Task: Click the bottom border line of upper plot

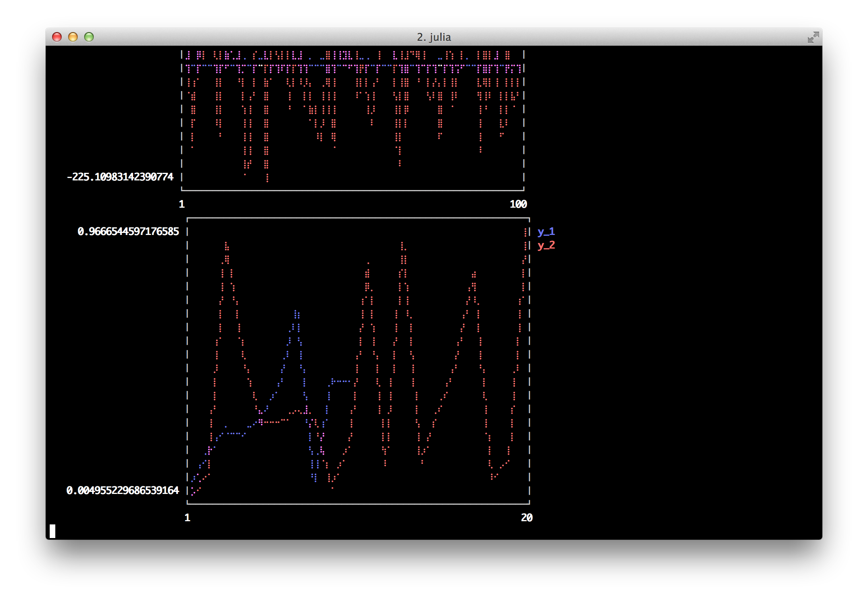Action: 353,190
